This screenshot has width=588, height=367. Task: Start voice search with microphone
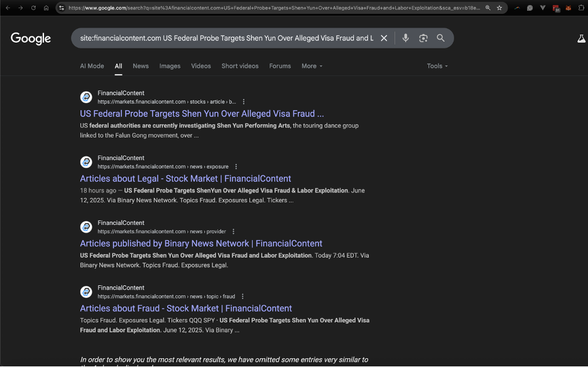pos(405,38)
